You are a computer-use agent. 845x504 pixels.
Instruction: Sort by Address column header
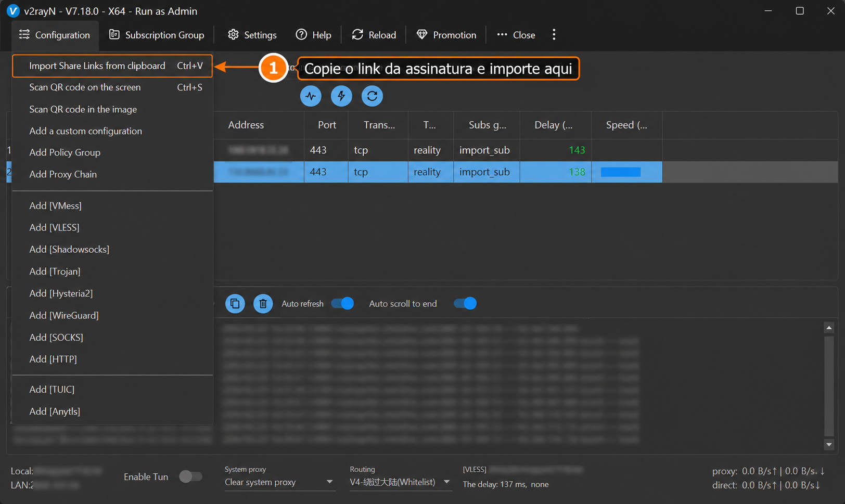259,125
